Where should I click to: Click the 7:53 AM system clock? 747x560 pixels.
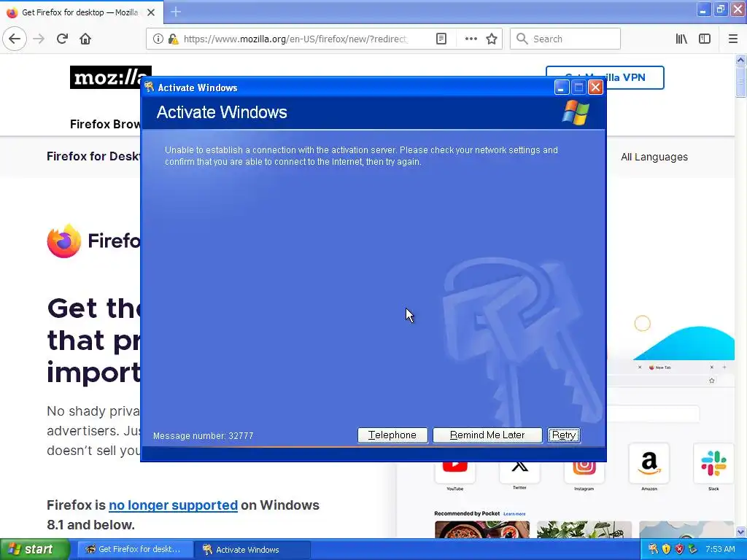coord(720,549)
